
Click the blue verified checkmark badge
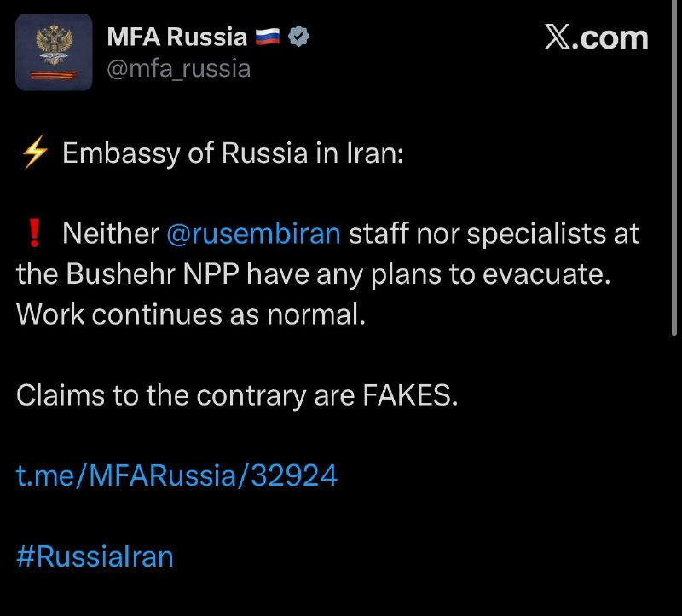[x=299, y=37]
